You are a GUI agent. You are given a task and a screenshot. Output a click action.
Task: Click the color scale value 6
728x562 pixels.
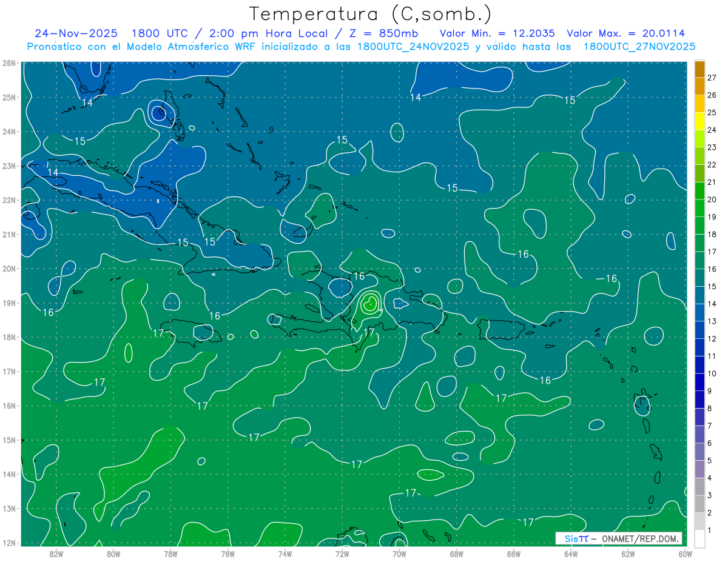coord(710,443)
